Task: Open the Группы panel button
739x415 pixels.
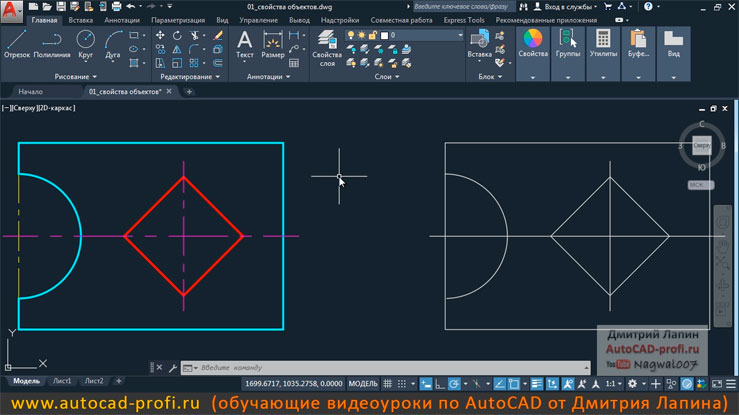Action: (x=568, y=54)
